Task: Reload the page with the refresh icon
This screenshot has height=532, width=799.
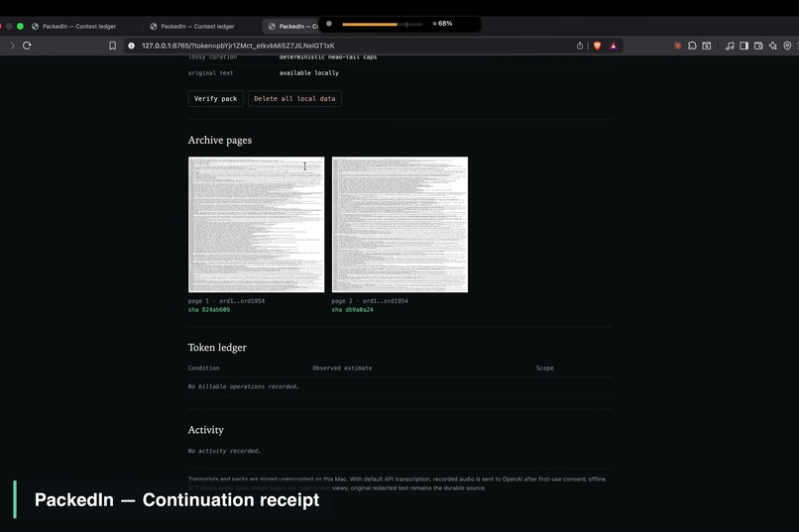Action: coord(27,46)
